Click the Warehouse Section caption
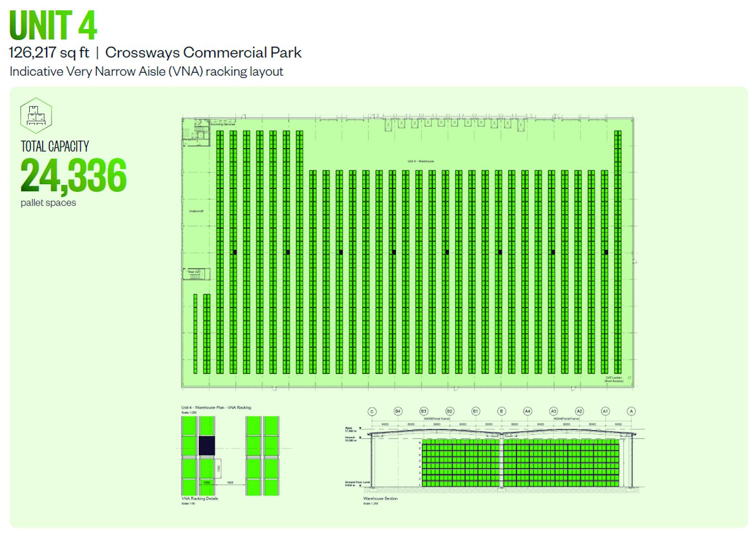The width and height of the screenshot is (756, 534). coord(380,499)
